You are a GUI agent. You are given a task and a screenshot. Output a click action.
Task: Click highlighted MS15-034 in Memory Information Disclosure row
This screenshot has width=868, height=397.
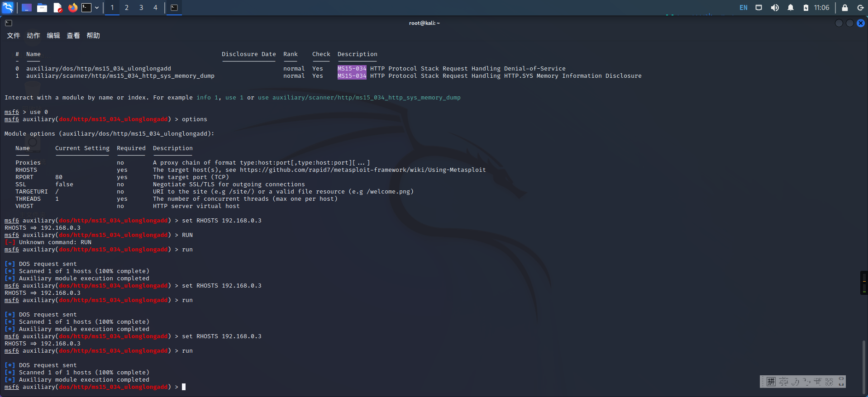pyautogui.click(x=352, y=76)
